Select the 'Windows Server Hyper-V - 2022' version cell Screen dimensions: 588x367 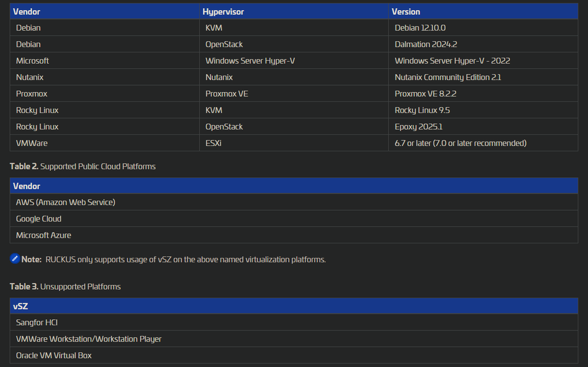coord(483,61)
